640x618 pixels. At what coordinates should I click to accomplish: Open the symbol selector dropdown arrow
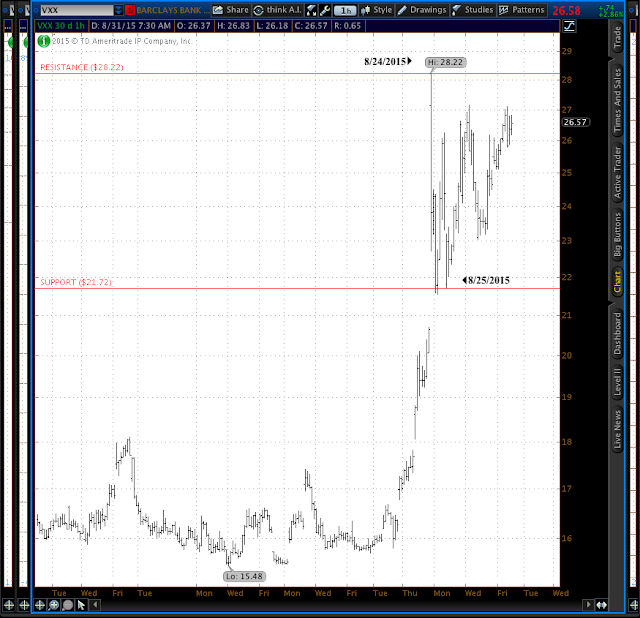118,10
